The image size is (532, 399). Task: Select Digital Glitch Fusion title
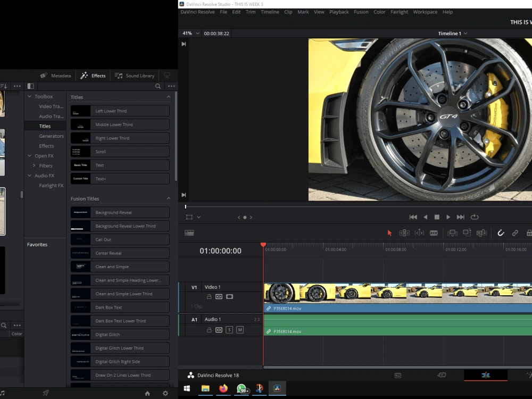click(120, 335)
